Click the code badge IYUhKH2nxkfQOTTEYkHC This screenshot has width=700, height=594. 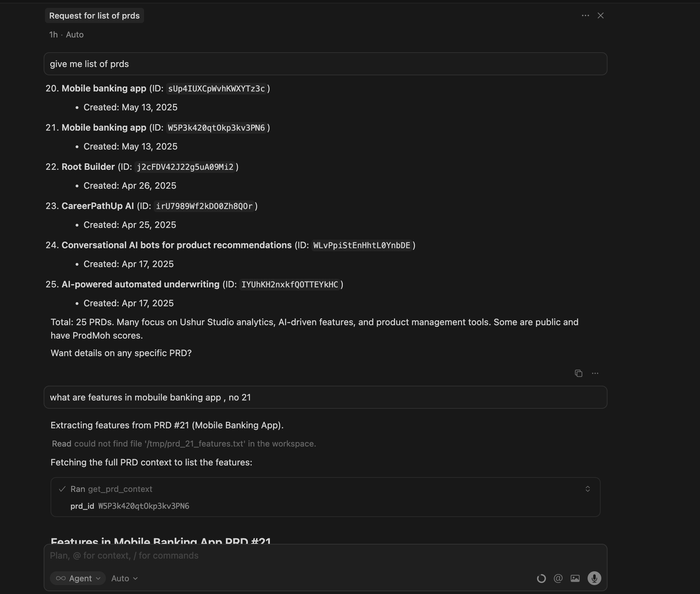pos(290,285)
